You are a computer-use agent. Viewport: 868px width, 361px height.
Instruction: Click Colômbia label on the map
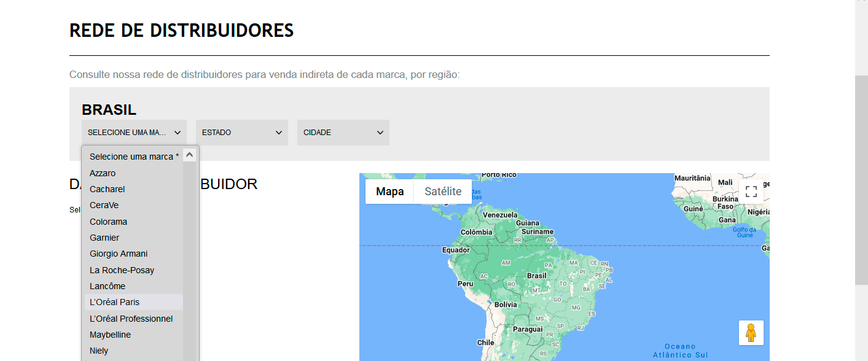[477, 232]
